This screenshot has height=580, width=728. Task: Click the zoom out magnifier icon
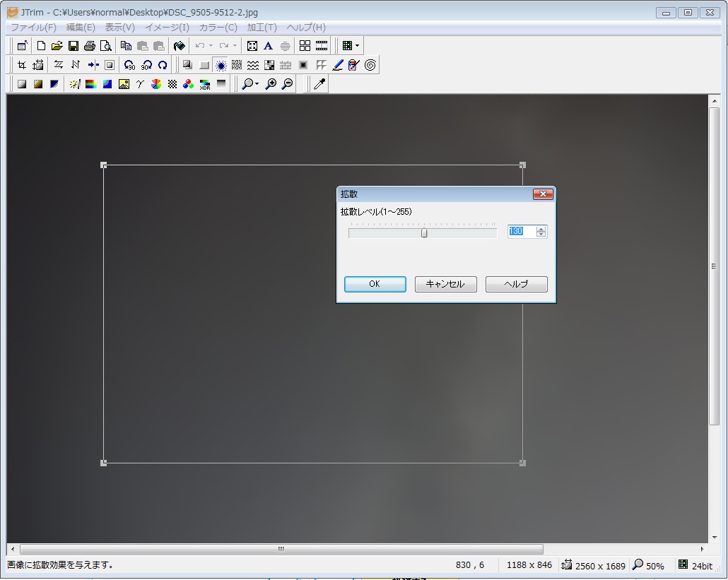(288, 84)
